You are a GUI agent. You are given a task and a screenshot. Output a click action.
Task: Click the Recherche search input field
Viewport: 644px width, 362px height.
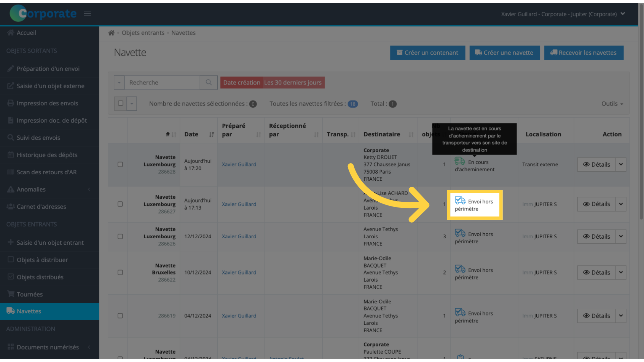pos(162,82)
